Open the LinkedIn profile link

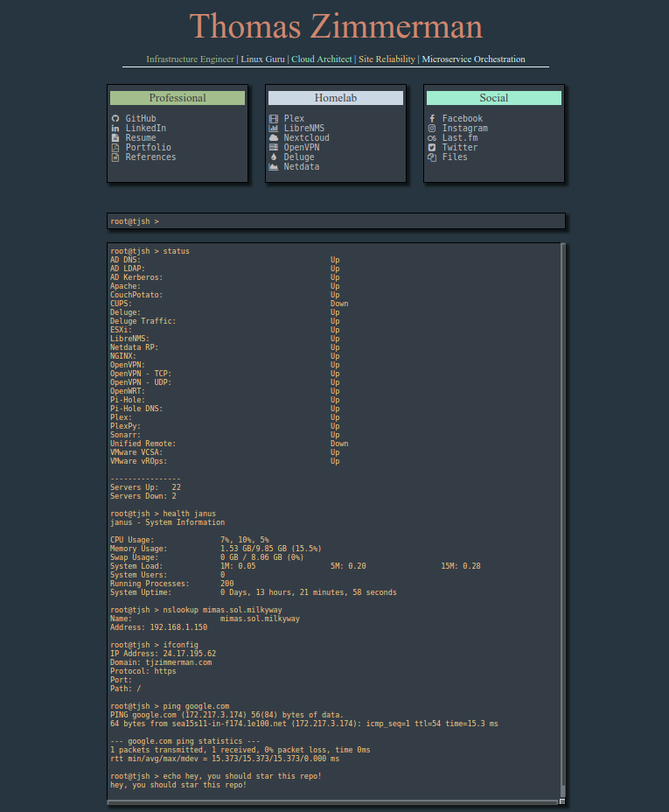(x=146, y=129)
